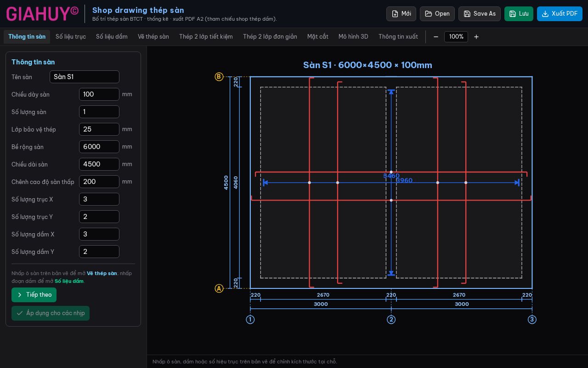Select the Thép 2 lớp tiết kiệm tab
Screen dimensions: 588x368
coord(206,37)
